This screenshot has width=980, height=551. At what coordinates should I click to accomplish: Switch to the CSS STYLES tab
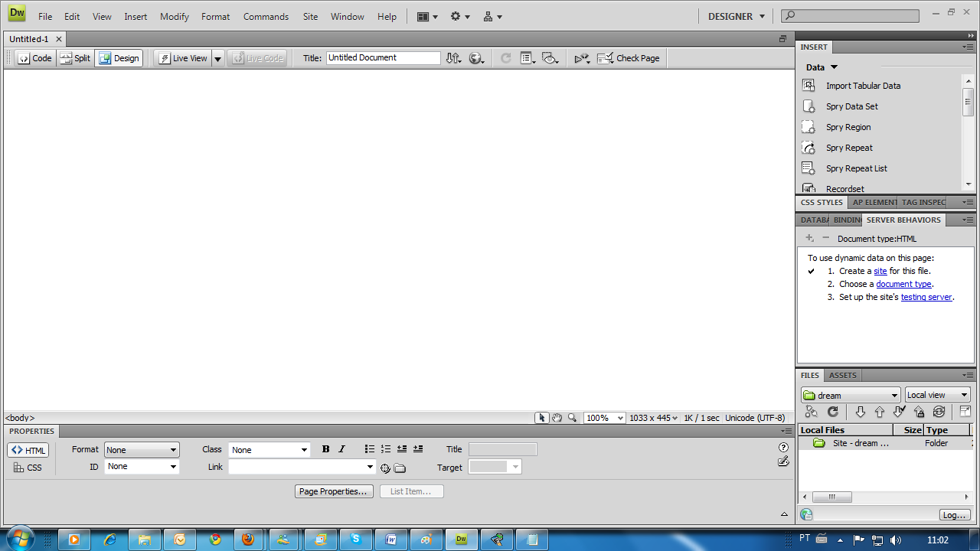pyautogui.click(x=822, y=202)
